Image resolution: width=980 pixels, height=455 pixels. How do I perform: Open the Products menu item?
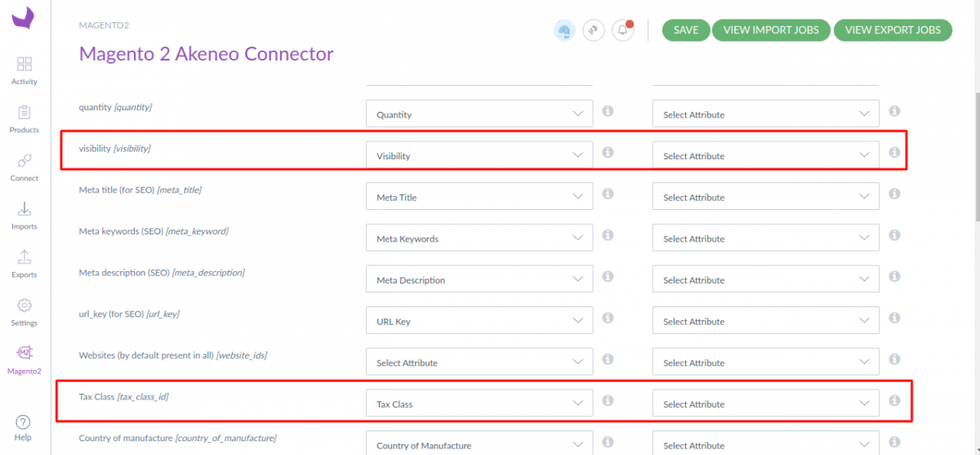click(24, 118)
